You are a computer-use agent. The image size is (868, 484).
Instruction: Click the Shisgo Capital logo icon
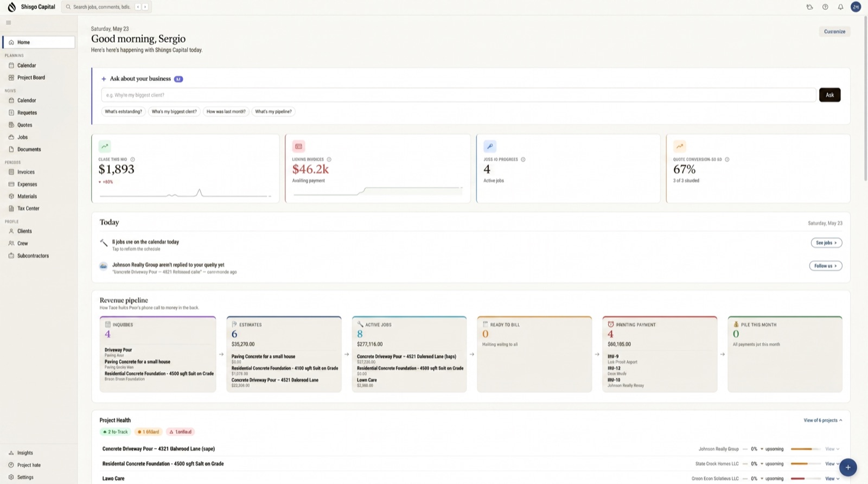[11, 7]
